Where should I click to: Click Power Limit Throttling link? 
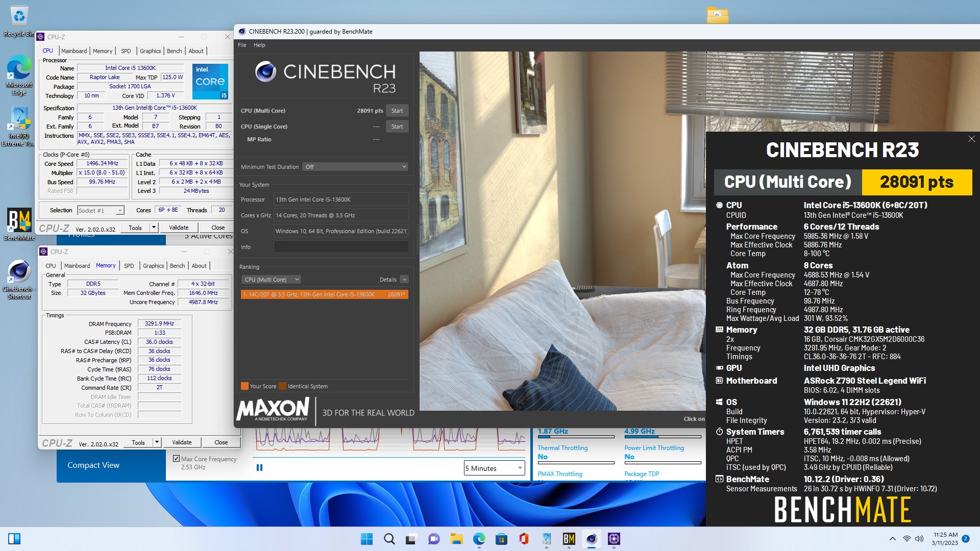point(654,448)
